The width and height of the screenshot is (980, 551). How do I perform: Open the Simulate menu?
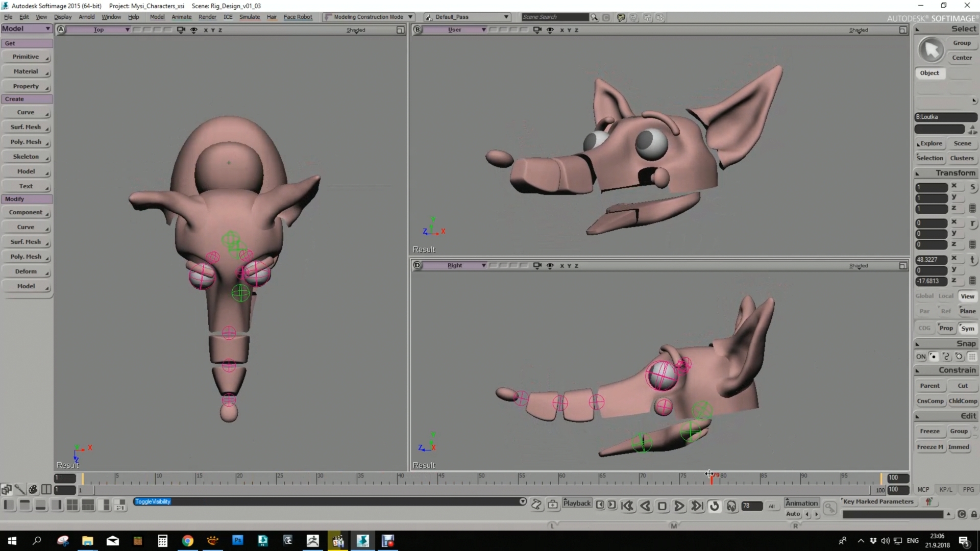[x=250, y=17]
